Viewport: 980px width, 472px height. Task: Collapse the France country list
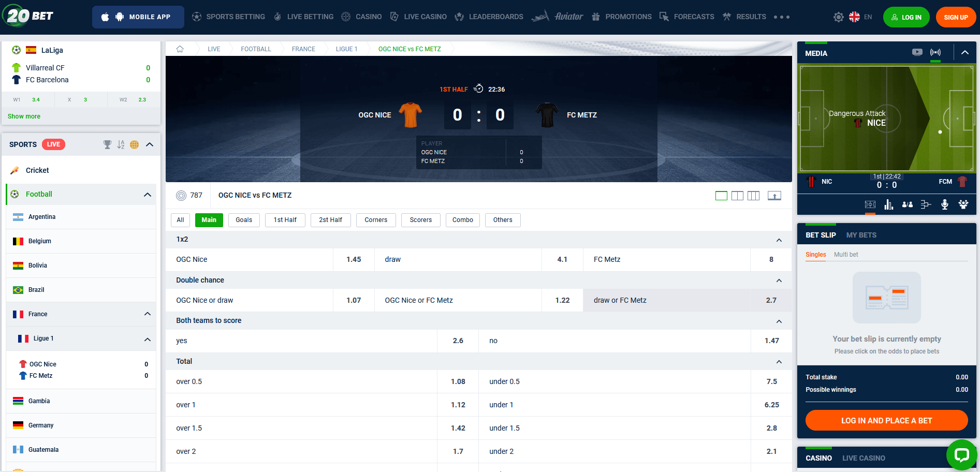tap(148, 314)
